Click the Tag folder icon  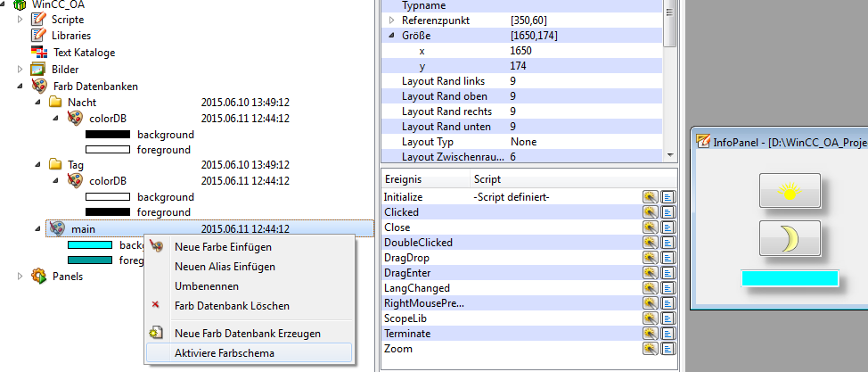pos(55,165)
